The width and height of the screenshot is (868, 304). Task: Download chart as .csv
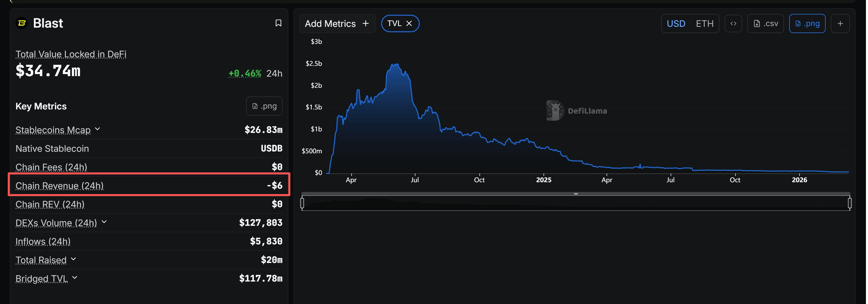(765, 23)
